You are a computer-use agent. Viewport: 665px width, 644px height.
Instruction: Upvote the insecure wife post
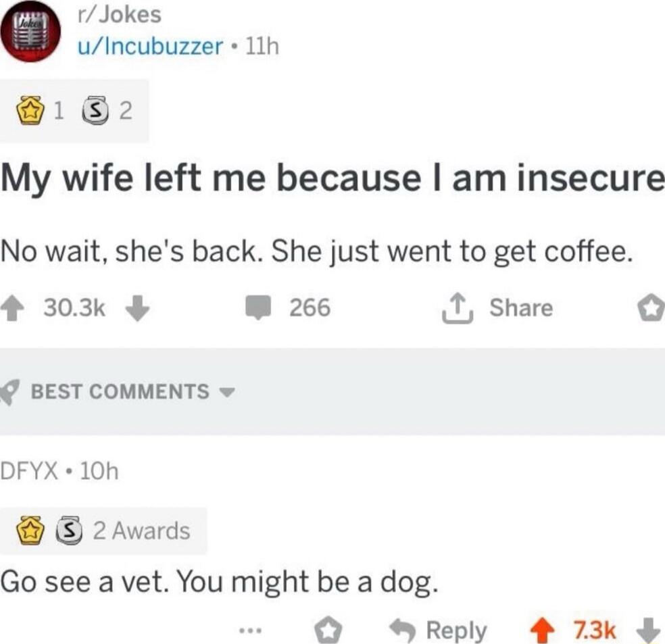[x=12, y=308]
